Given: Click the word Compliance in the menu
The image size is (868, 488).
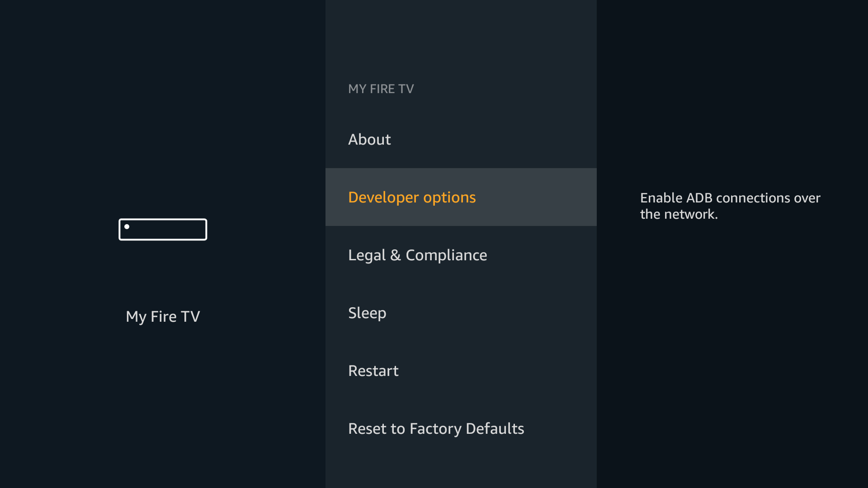Looking at the screenshot, I should pyautogui.click(x=446, y=255).
